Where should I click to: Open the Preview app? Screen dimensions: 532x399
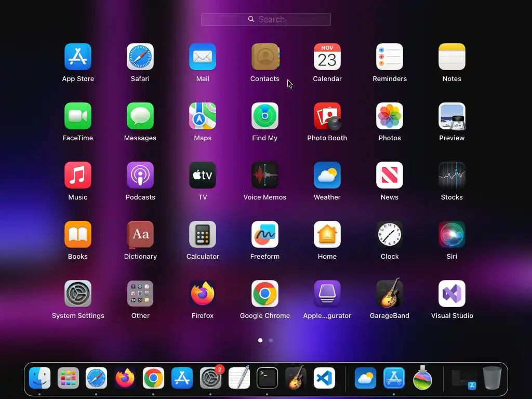(x=452, y=116)
